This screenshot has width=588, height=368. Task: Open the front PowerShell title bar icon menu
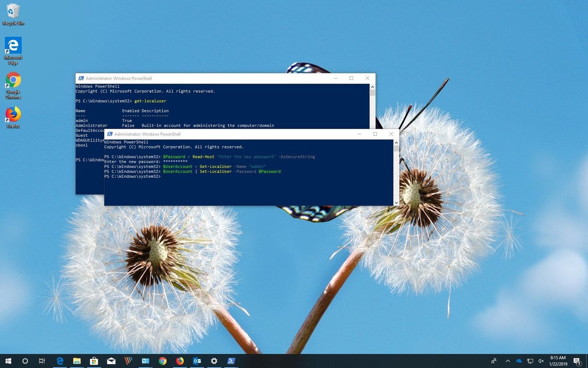(x=110, y=134)
